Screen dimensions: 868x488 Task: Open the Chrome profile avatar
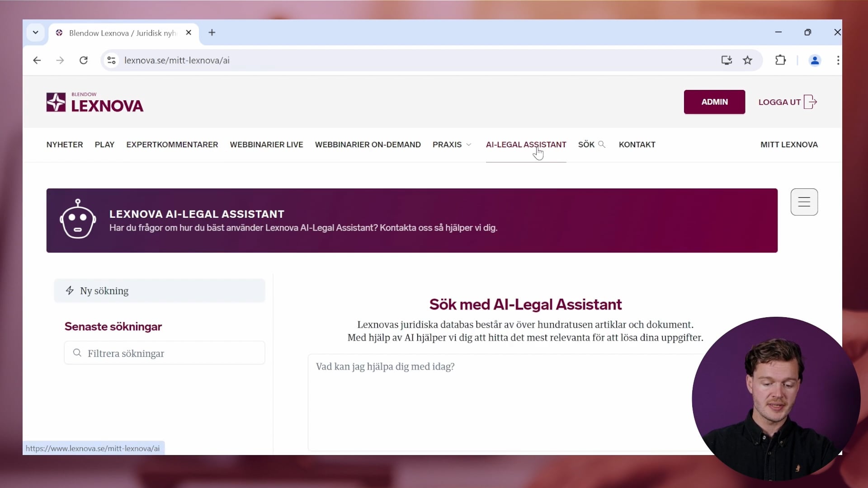tap(815, 60)
